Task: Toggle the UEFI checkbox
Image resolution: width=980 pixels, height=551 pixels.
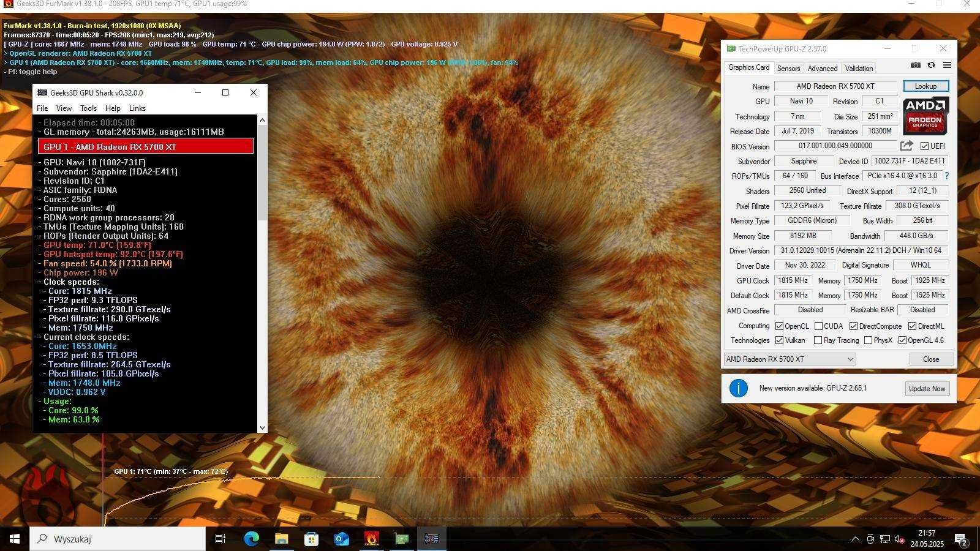Action: (924, 146)
